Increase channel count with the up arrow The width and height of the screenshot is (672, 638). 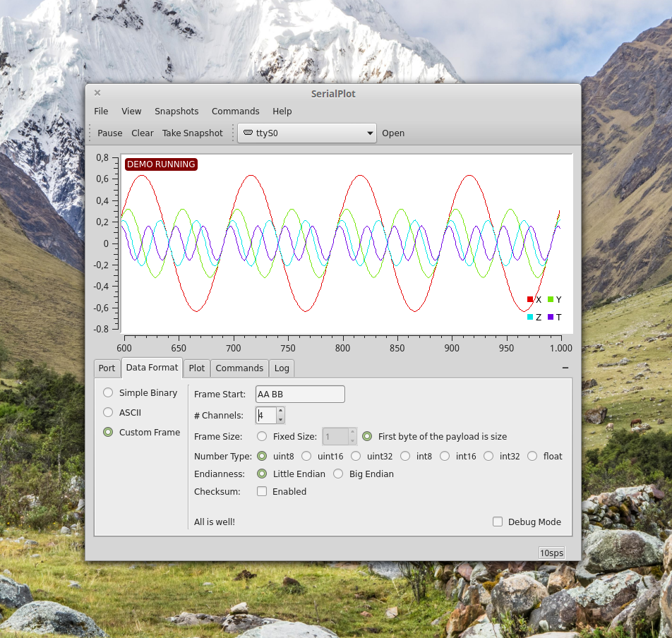[x=280, y=411]
